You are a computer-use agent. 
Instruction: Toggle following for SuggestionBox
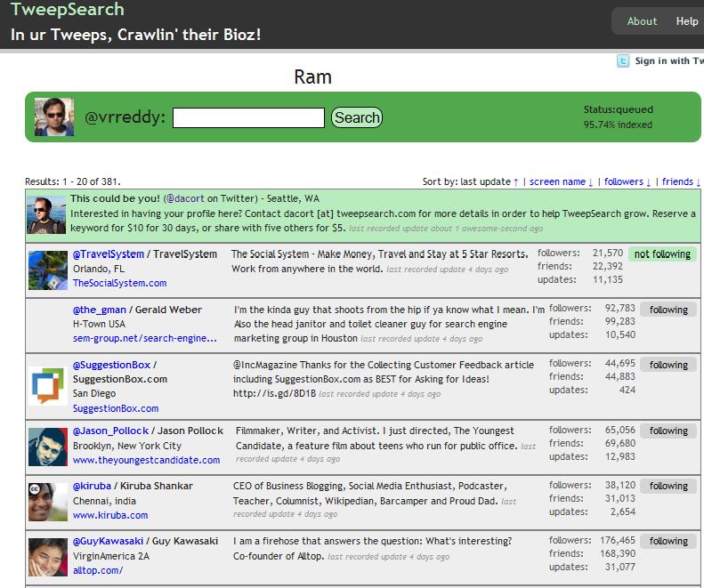(668, 365)
